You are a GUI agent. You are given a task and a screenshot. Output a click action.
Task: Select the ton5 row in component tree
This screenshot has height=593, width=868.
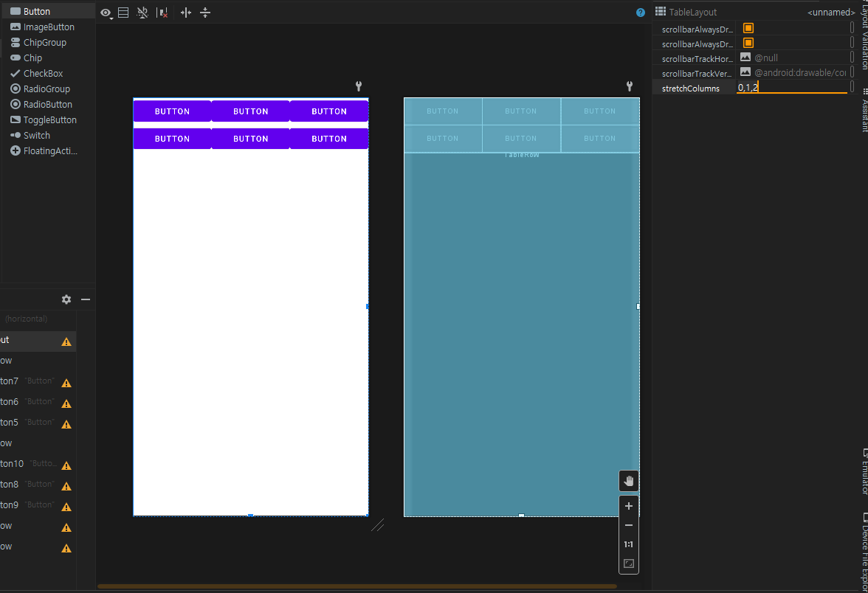click(x=38, y=422)
